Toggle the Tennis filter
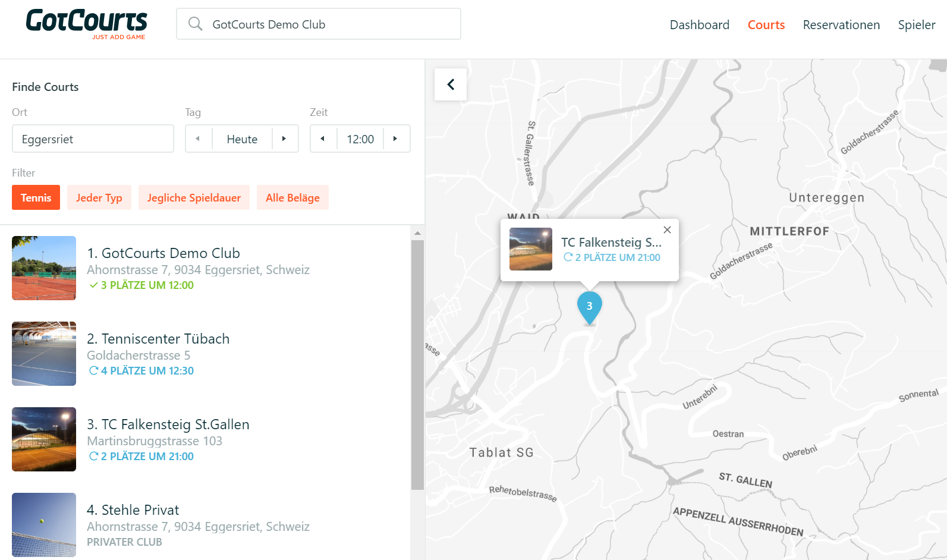947x560 pixels. tap(36, 197)
